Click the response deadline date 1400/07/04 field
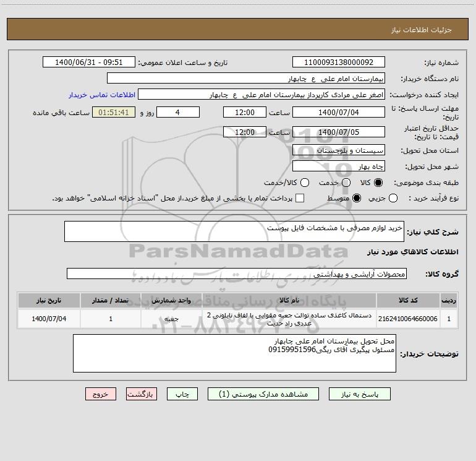The height and width of the screenshot is (461, 476). coord(339,112)
